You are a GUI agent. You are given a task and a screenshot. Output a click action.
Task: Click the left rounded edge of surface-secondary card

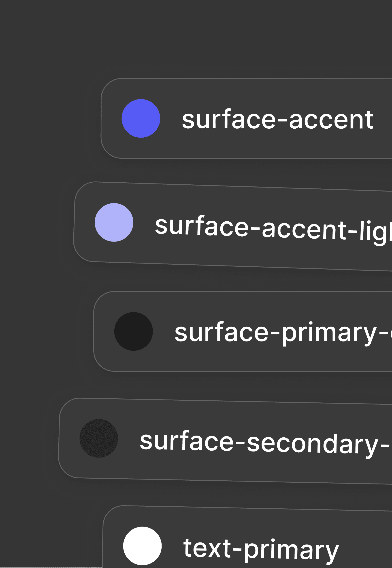[60, 437]
